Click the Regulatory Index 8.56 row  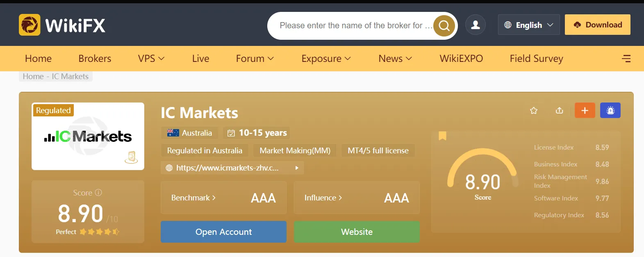(571, 215)
